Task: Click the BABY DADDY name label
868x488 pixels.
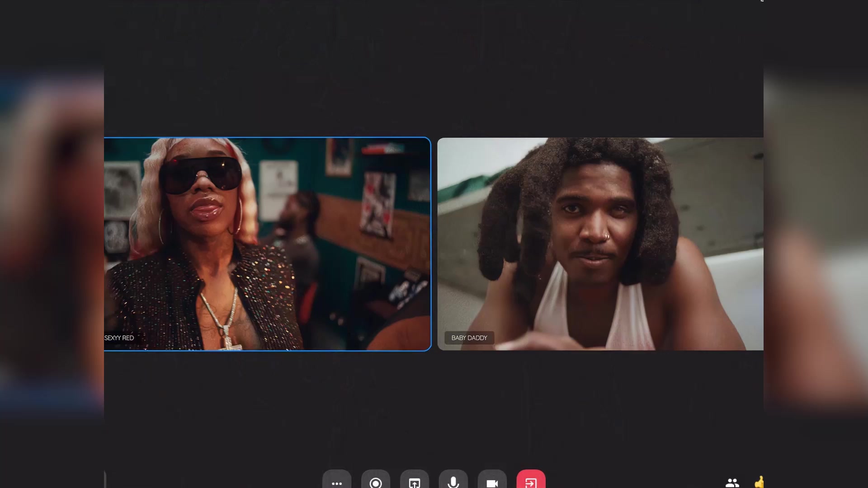Action: point(469,338)
